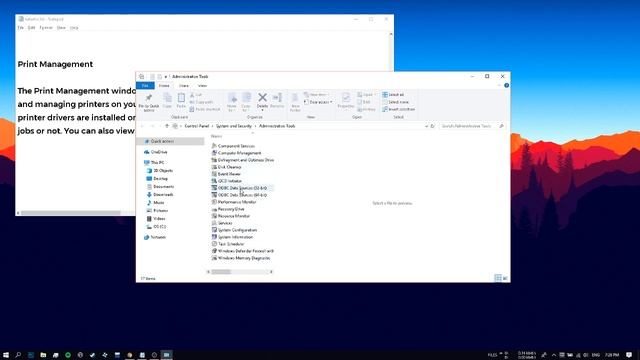Open File Explorer from the taskbar
640x360 pixels.
(x=43, y=355)
